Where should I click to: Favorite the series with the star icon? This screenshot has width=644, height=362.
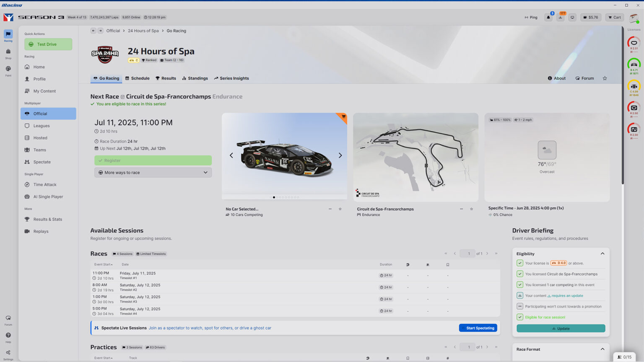coord(605,78)
